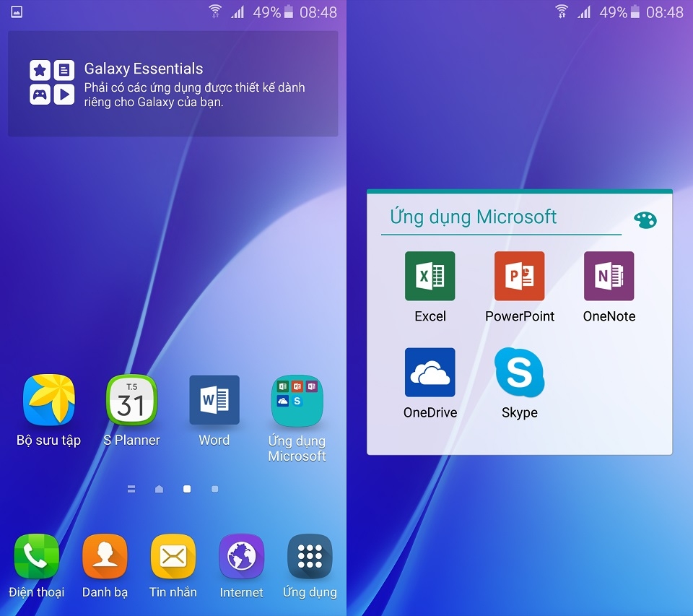This screenshot has height=616, width=693.
Task: Open the Điện thoại phone app
Action: 36,556
